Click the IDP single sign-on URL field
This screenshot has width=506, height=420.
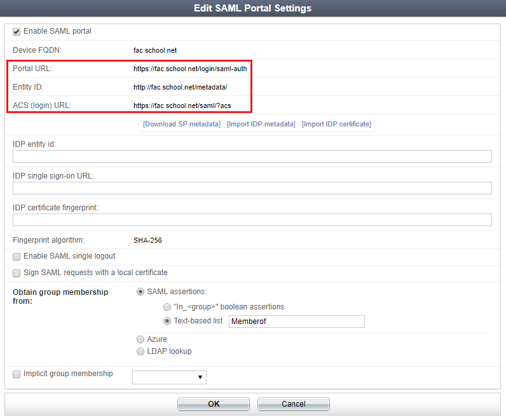[252, 188]
